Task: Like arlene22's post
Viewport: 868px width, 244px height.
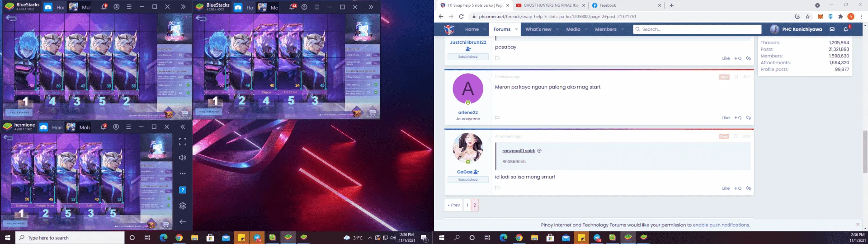Action: pyautogui.click(x=726, y=117)
